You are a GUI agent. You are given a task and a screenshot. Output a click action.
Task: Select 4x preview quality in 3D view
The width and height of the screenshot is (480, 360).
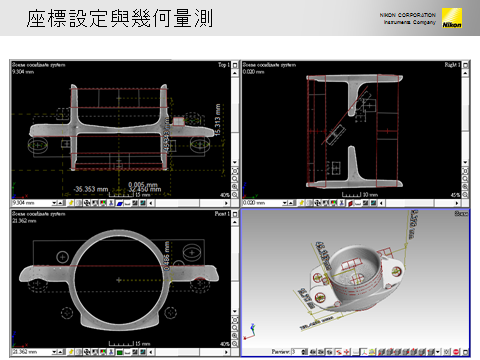pyautogui.click(x=313, y=352)
